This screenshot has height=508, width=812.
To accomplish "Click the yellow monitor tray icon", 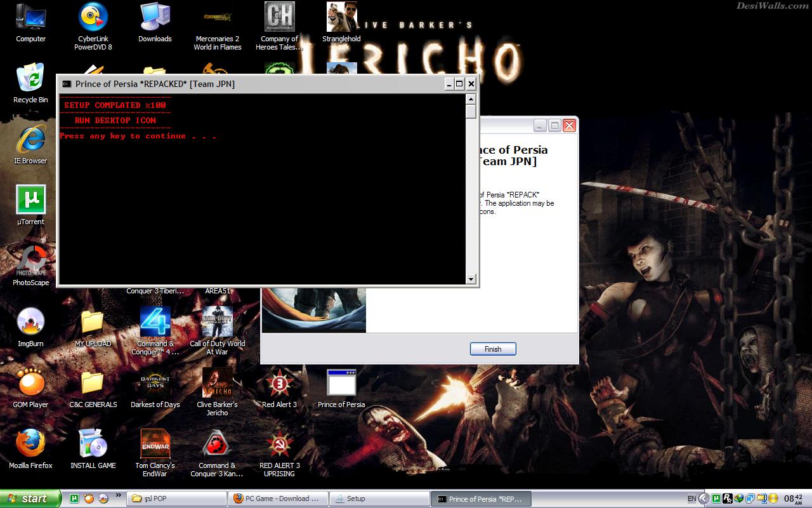I will pos(761,499).
